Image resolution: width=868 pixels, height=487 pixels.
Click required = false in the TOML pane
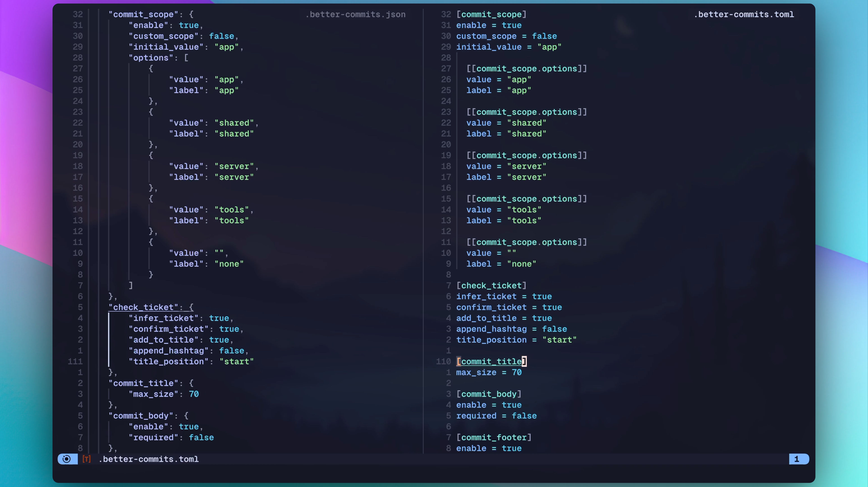click(x=496, y=416)
